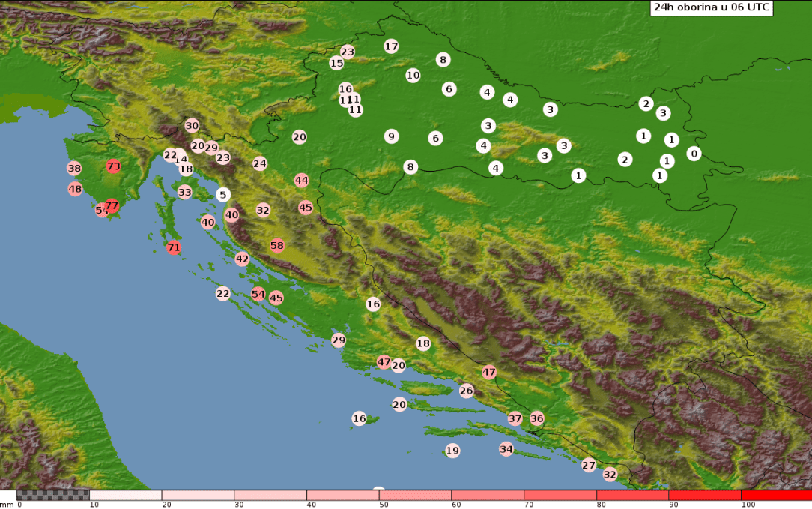Click the coastal marker showing 42
Viewport: 812px width, 509px height.
pos(242,259)
